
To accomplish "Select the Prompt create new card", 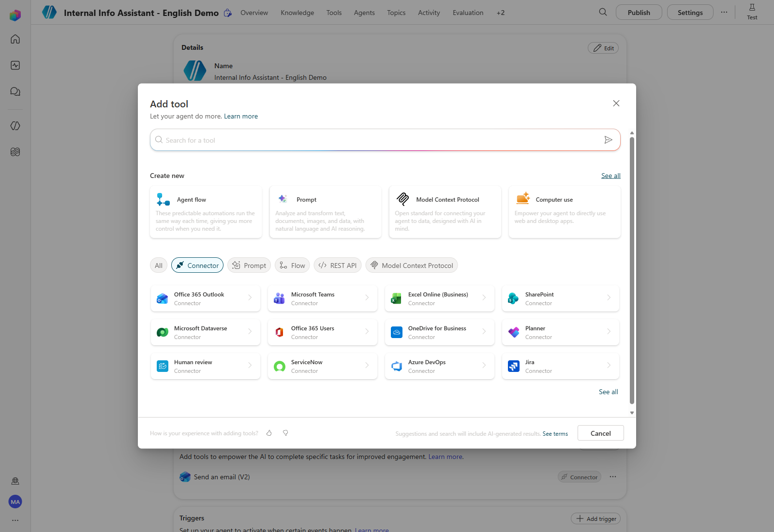I will click(x=326, y=212).
